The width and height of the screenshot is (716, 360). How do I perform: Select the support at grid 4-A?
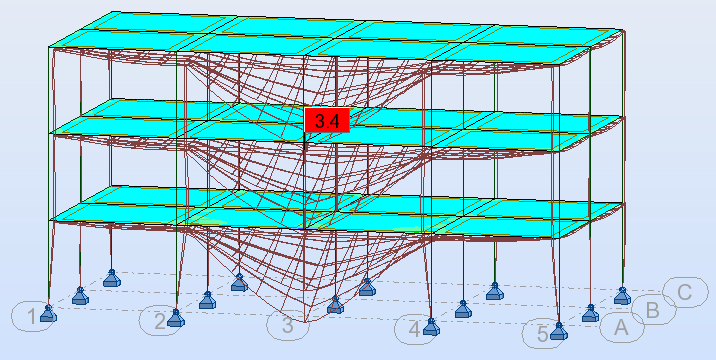coord(431,327)
